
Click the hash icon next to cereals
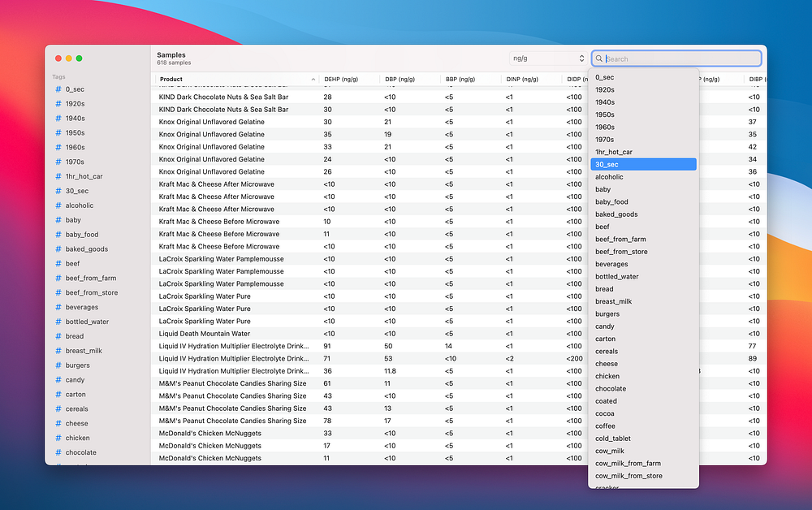58,408
